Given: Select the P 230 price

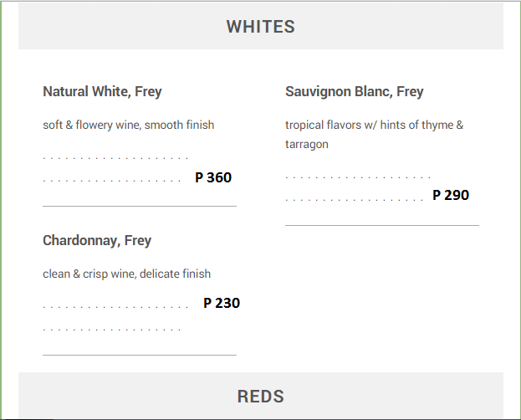Looking at the screenshot, I should point(222,303).
